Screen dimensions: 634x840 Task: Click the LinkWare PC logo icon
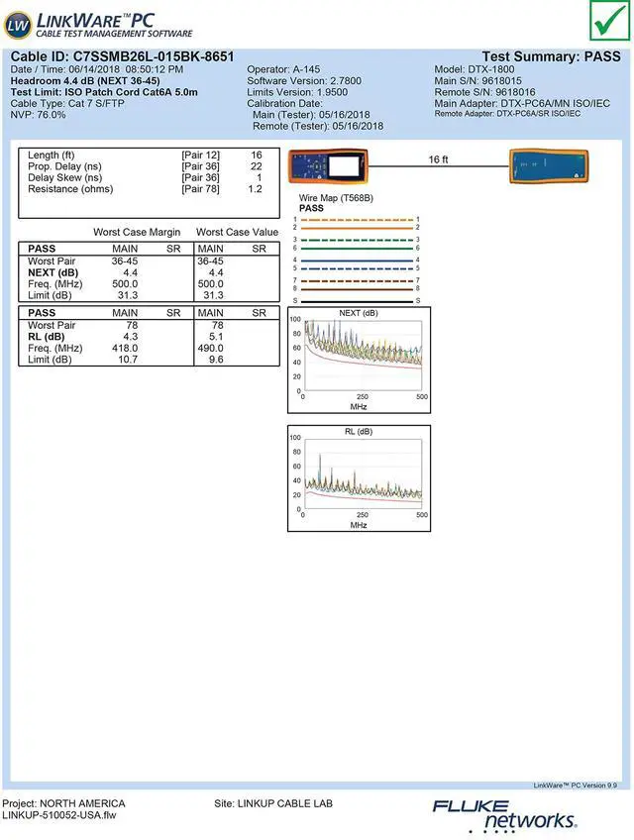(18, 23)
